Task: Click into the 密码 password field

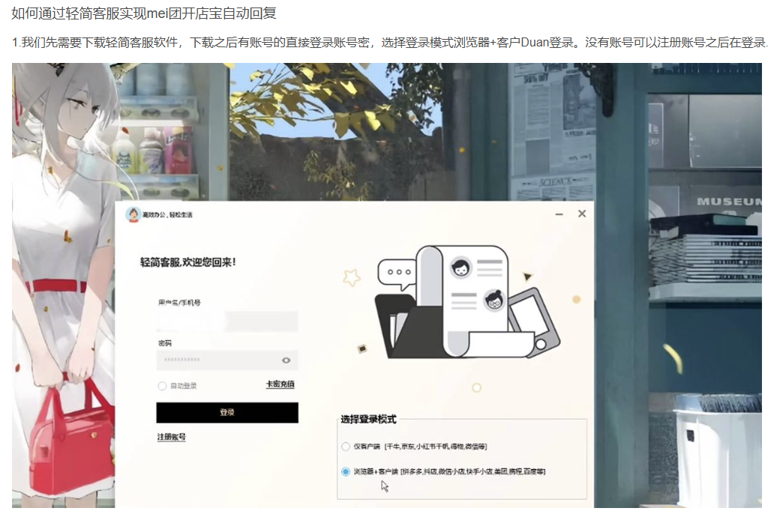Action: [217, 360]
